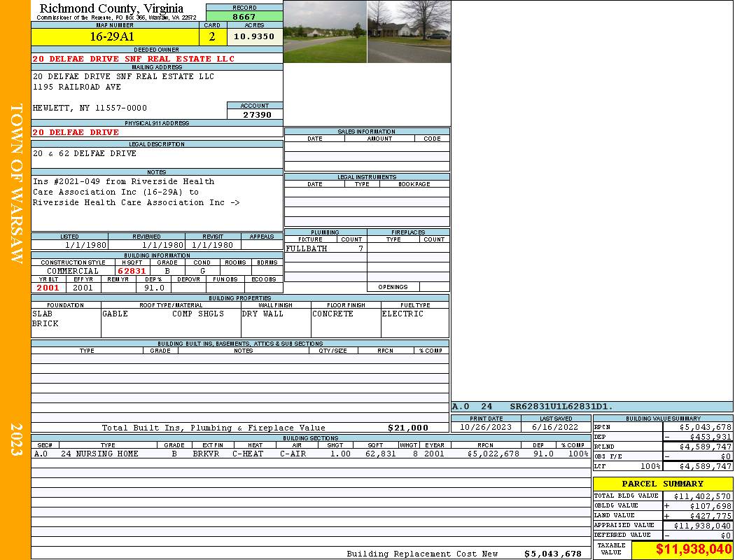Click the physical 911 address 20 Delfae Drive
Image resolution: width=735 pixels, height=560 pixels.
pos(76,132)
